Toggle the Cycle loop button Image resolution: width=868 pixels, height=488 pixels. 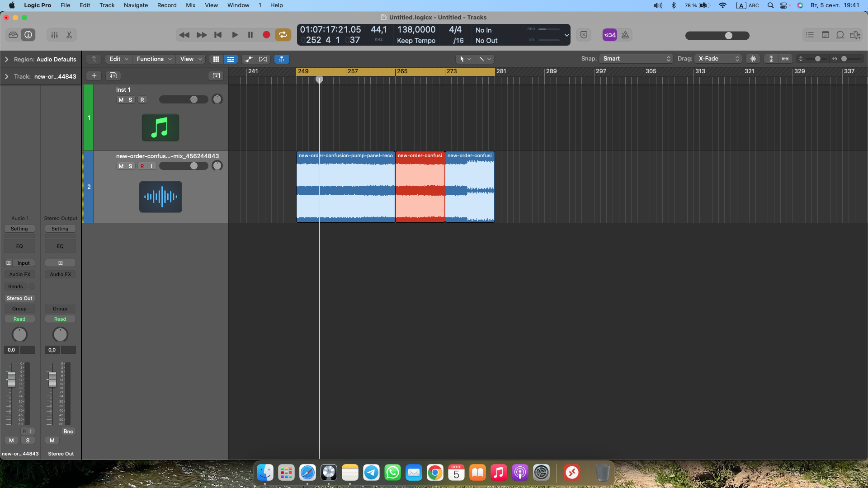click(x=283, y=35)
